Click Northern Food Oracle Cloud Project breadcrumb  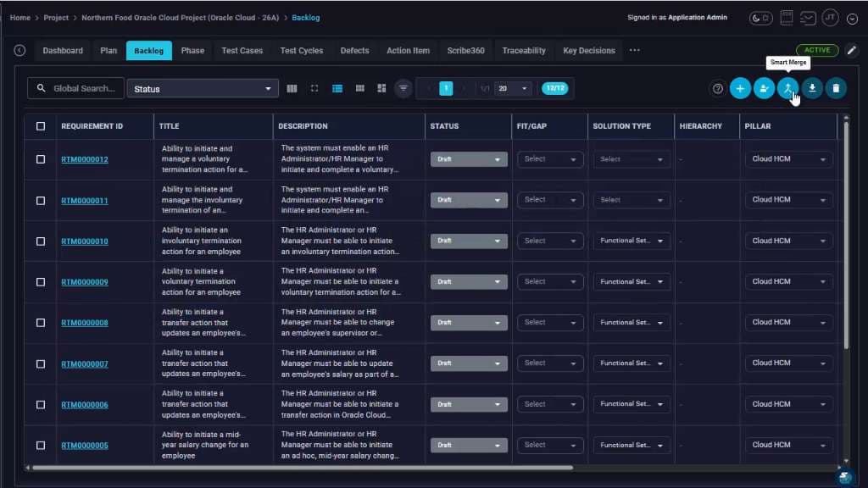(x=180, y=18)
